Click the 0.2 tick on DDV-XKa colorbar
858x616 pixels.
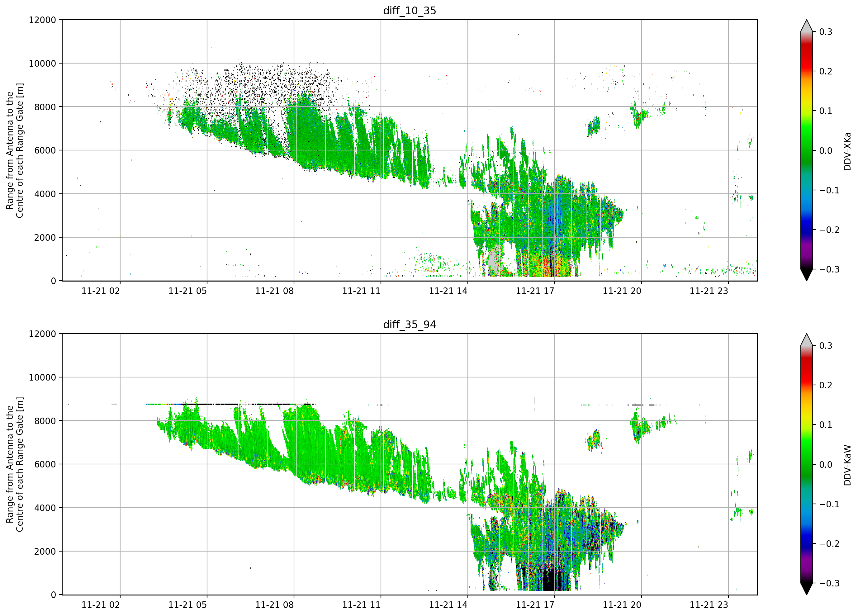tap(826, 72)
